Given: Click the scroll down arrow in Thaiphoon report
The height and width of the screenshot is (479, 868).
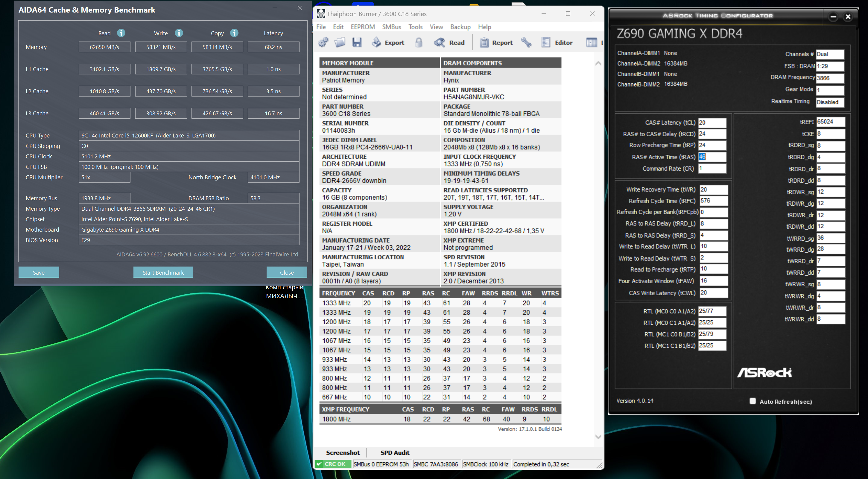Looking at the screenshot, I should coord(598,437).
